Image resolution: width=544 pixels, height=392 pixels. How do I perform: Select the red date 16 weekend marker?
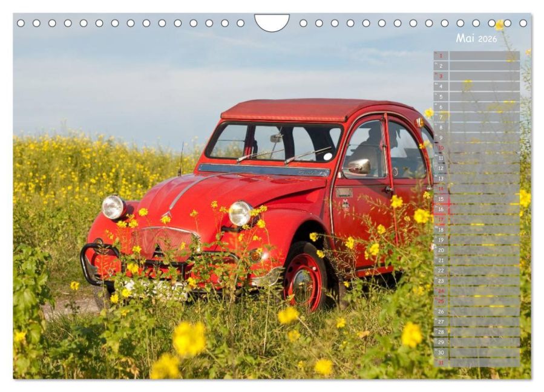tap(441, 207)
